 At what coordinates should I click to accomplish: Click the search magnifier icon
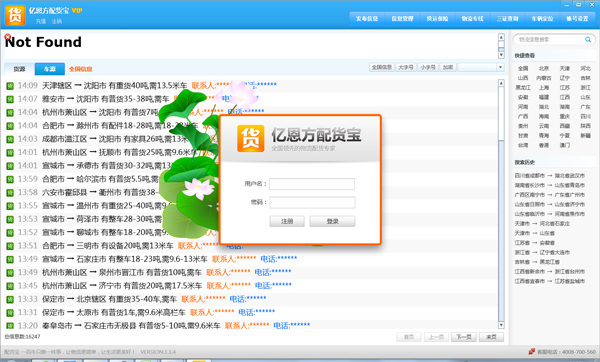pyautogui.click(x=588, y=39)
